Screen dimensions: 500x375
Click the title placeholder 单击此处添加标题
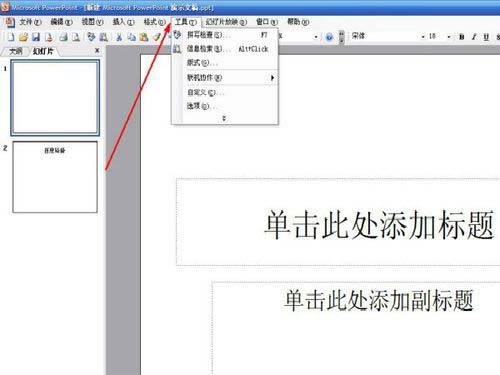379,225
